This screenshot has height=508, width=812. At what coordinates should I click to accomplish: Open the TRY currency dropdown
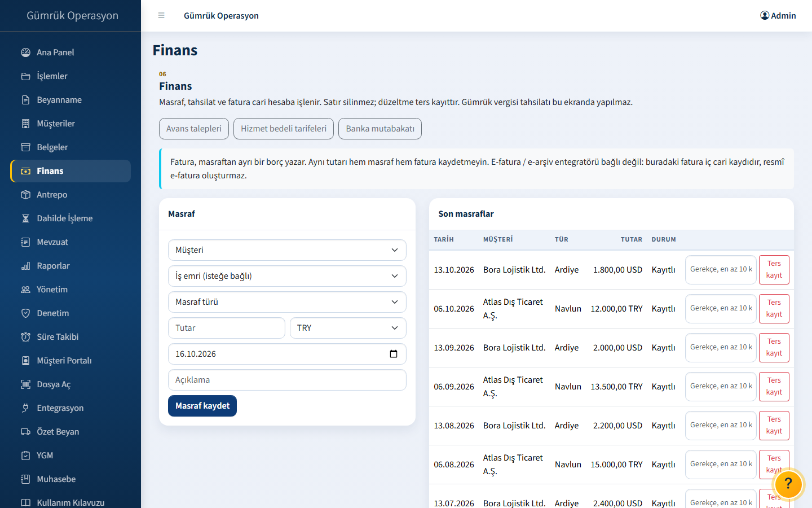tap(348, 328)
